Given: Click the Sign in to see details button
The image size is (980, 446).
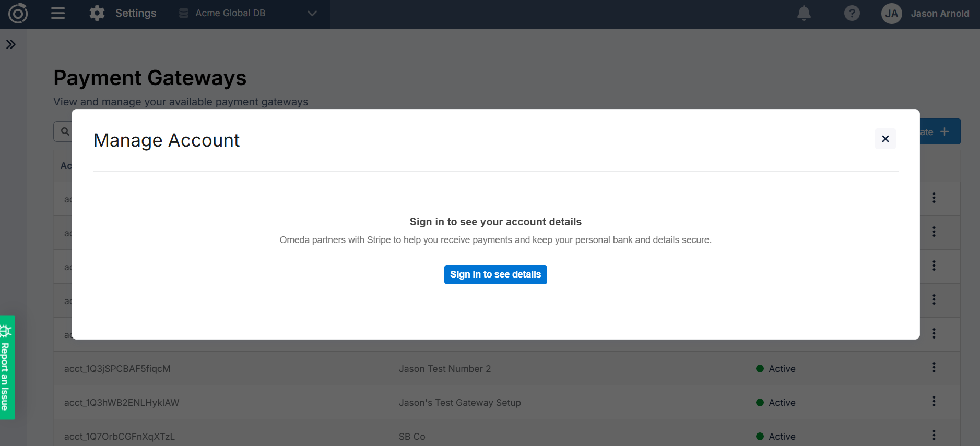Looking at the screenshot, I should pyautogui.click(x=495, y=274).
